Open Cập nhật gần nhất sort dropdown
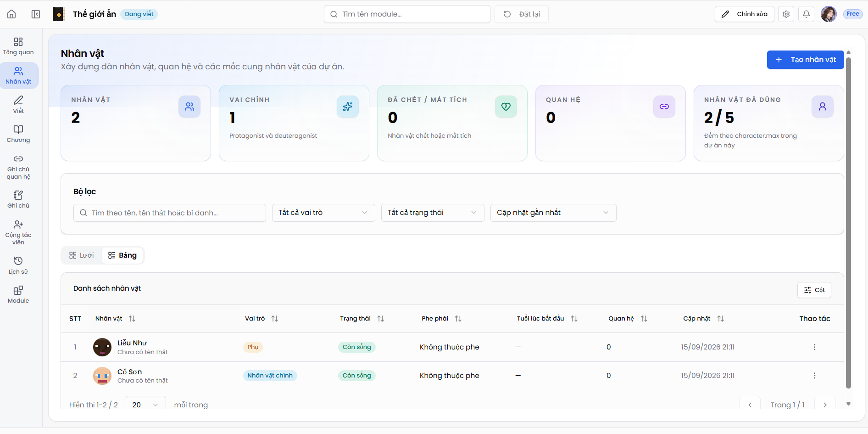This screenshot has width=868, height=434. [553, 213]
